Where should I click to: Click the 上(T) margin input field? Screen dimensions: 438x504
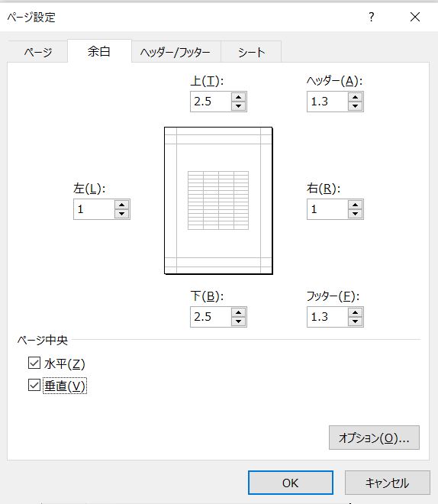pos(211,102)
